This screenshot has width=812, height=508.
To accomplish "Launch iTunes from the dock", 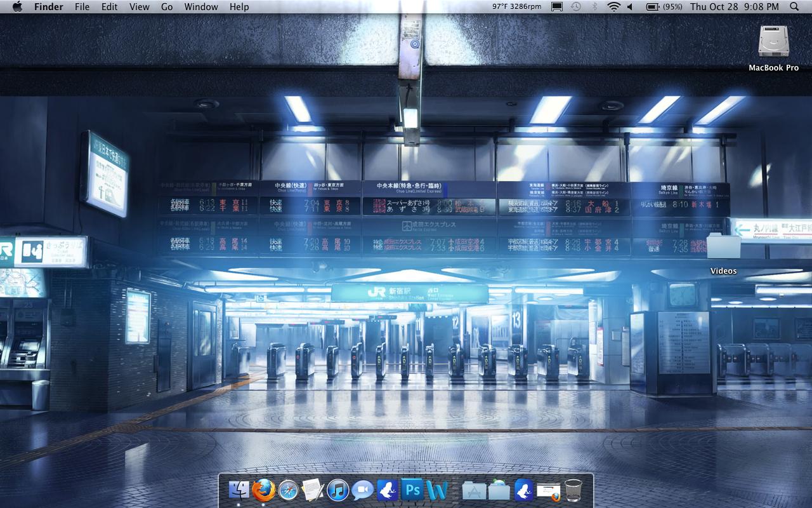I will click(337, 490).
